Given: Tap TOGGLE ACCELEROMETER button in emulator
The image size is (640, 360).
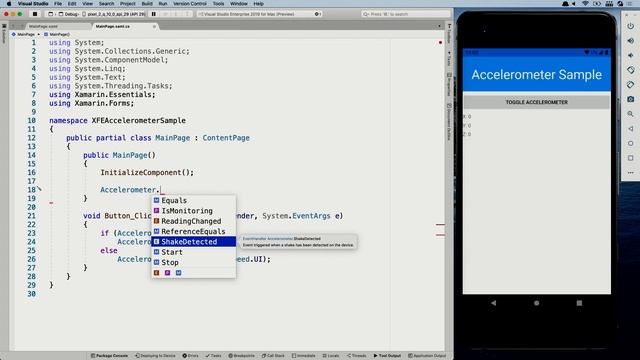Looking at the screenshot, I should [x=536, y=102].
